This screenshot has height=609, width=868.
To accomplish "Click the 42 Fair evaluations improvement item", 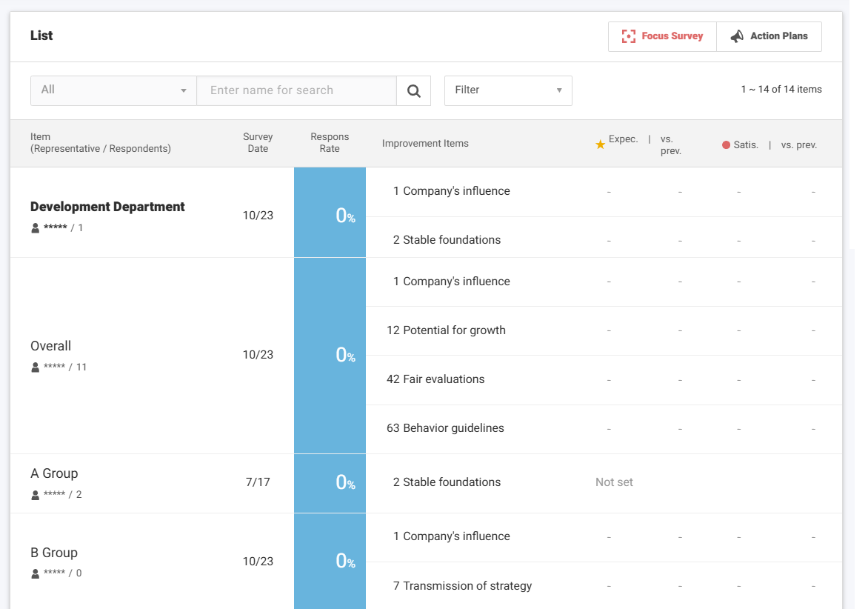I will point(435,379).
